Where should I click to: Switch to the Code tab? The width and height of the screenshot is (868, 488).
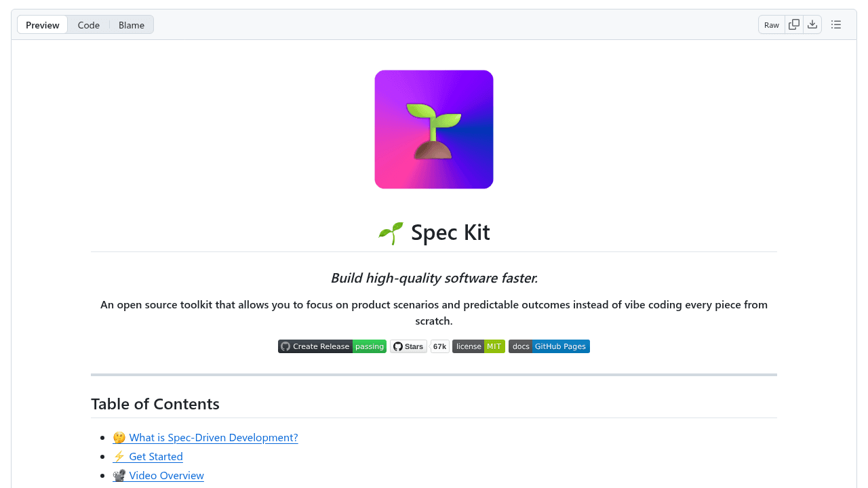tap(89, 24)
